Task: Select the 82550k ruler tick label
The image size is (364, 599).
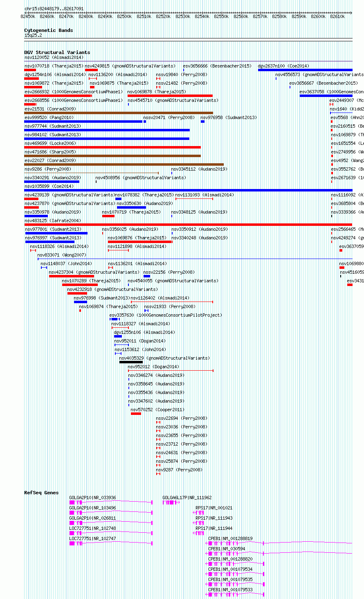Action: click(x=221, y=16)
